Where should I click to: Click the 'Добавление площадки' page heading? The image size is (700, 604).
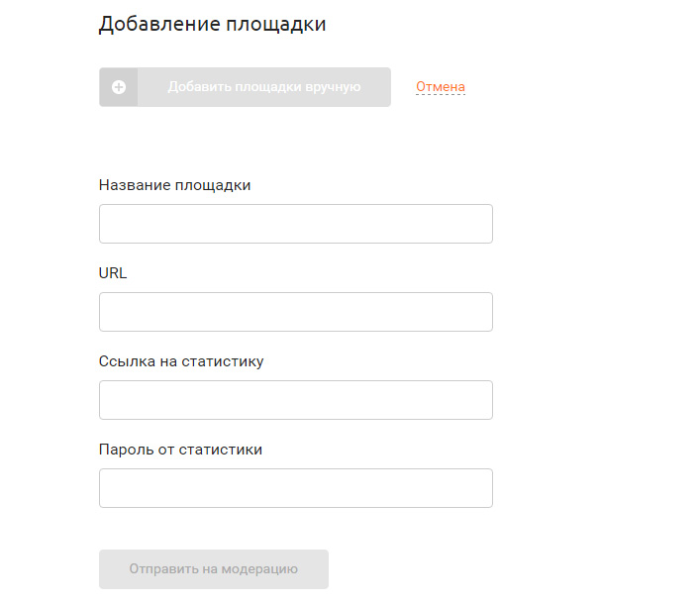click(x=212, y=24)
